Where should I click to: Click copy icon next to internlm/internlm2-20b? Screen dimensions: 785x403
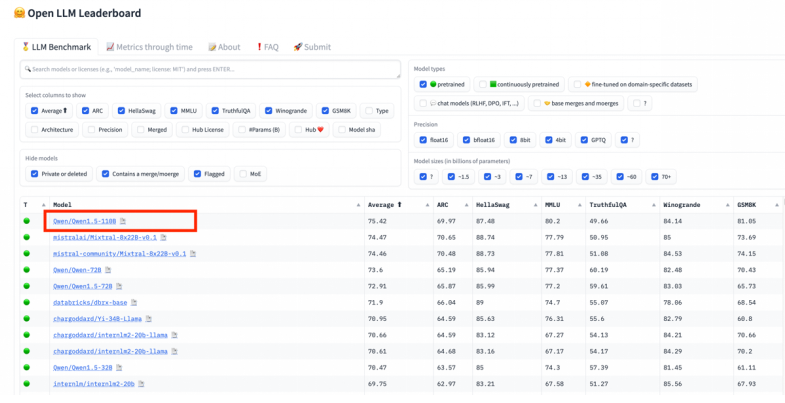[x=141, y=384]
